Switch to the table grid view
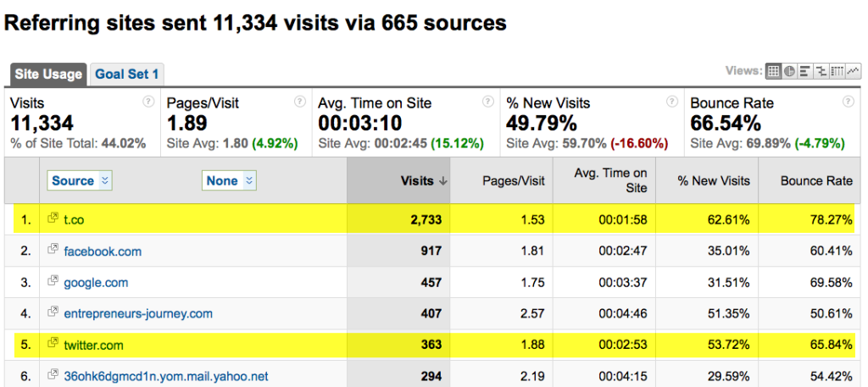 [773, 71]
